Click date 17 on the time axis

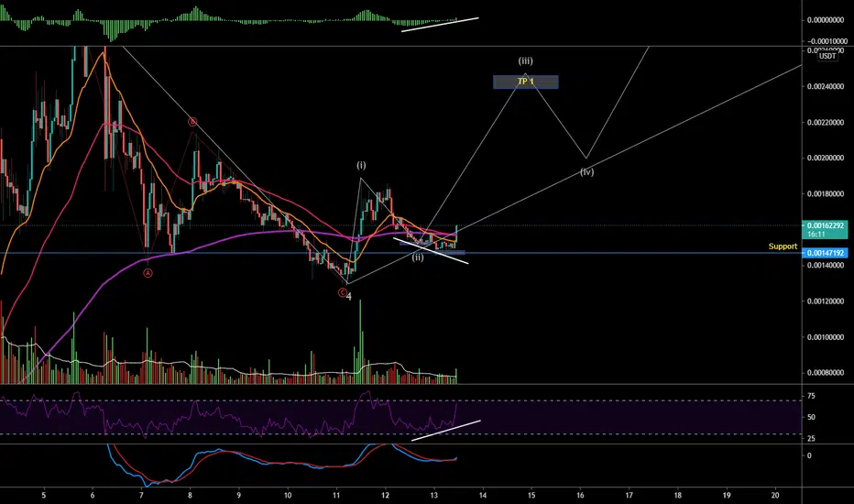click(630, 495)
